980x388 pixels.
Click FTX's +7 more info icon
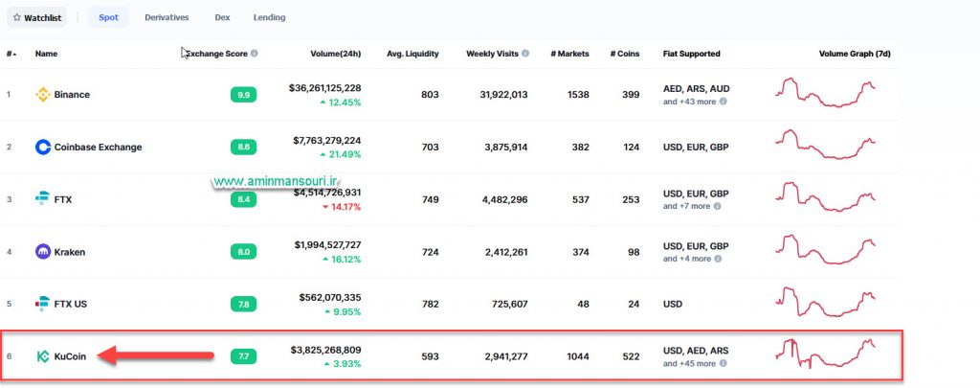[x=717, y=206]
